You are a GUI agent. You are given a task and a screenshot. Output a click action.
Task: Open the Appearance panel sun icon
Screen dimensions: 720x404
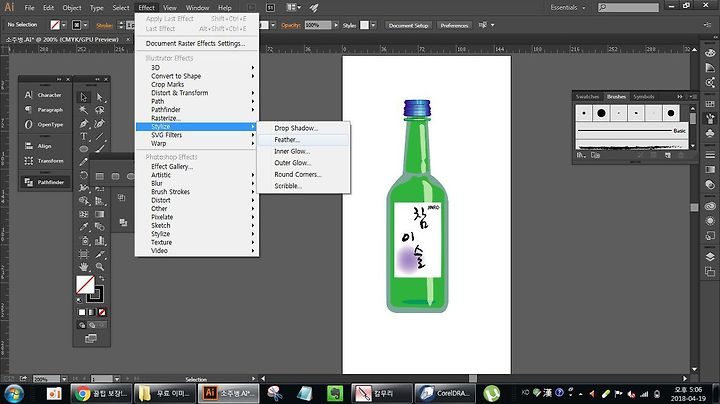coord(710,221)
